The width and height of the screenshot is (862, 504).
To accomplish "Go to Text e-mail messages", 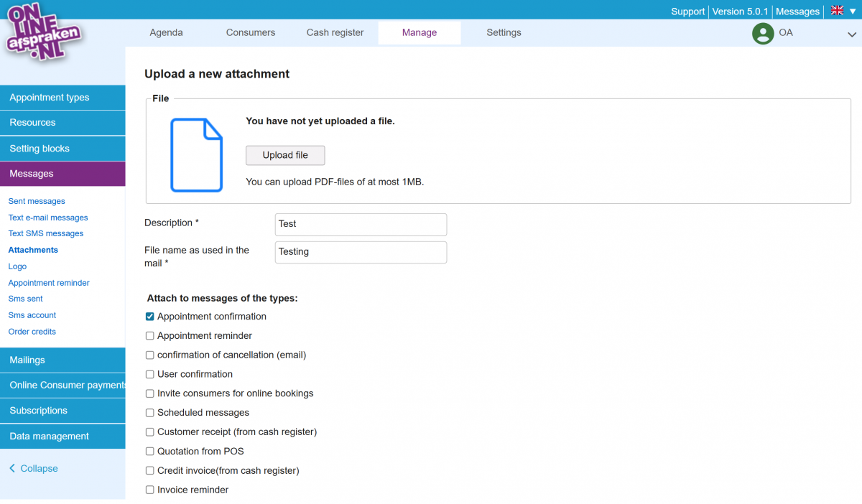I will 48,218.
